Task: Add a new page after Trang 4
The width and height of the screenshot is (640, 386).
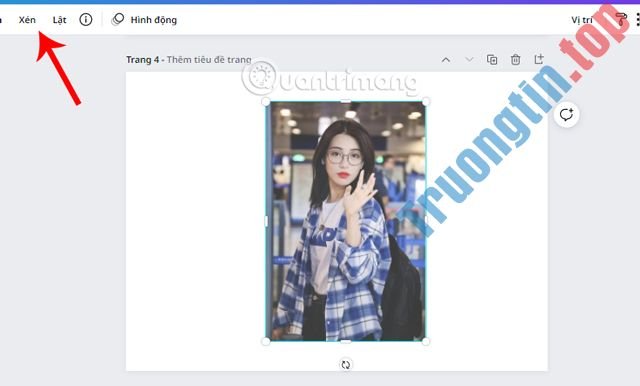Action: click(x=539, y=59)
